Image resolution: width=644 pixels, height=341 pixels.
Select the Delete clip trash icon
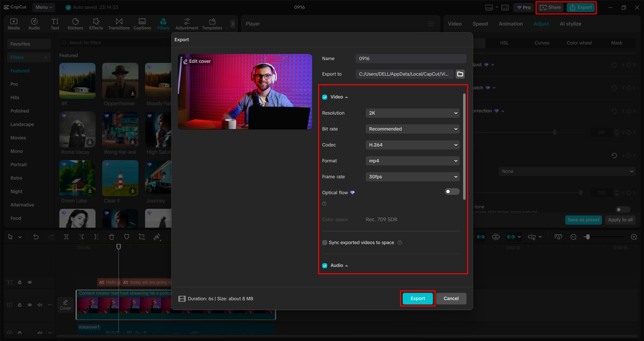pyautogui.click(x=111, y=237)
